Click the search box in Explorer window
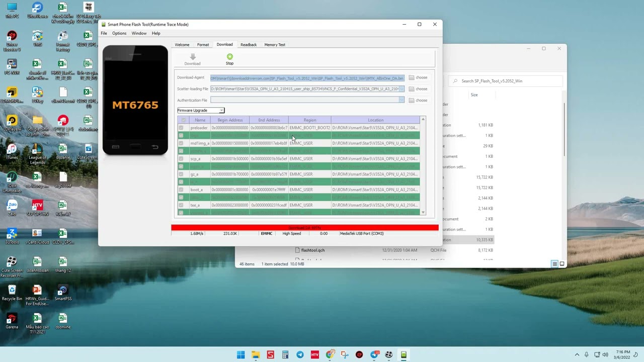This screenshot has height=362, width=644. (x=506, y=81)
